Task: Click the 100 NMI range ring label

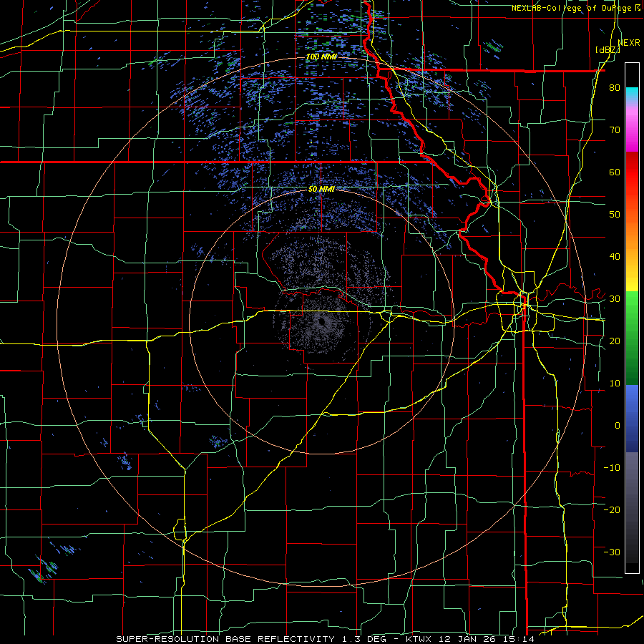Action: point(321,57)
